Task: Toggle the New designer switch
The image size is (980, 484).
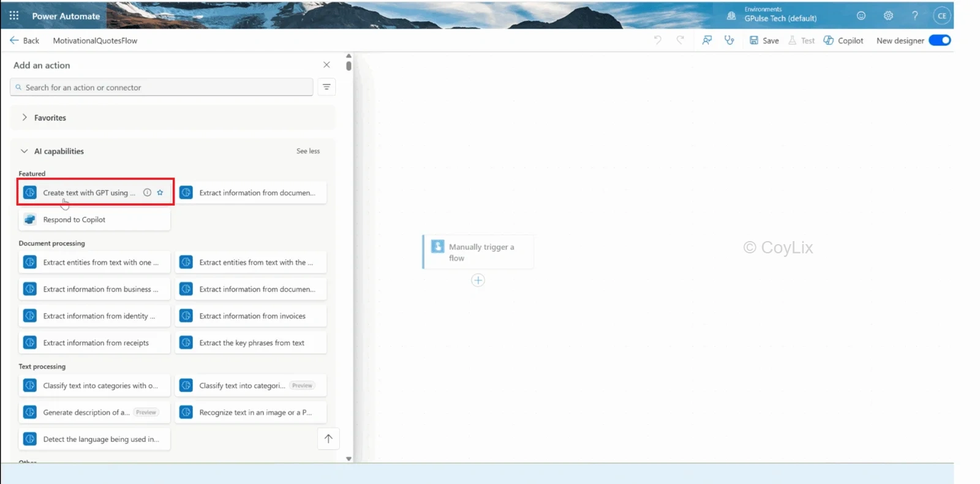Action: coord(940,40)
